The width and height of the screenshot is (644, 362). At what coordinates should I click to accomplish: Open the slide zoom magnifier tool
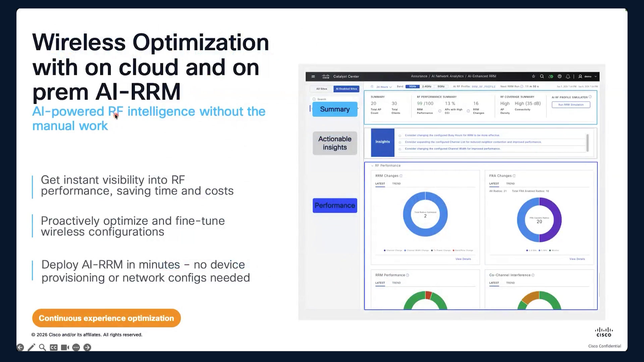42,348
